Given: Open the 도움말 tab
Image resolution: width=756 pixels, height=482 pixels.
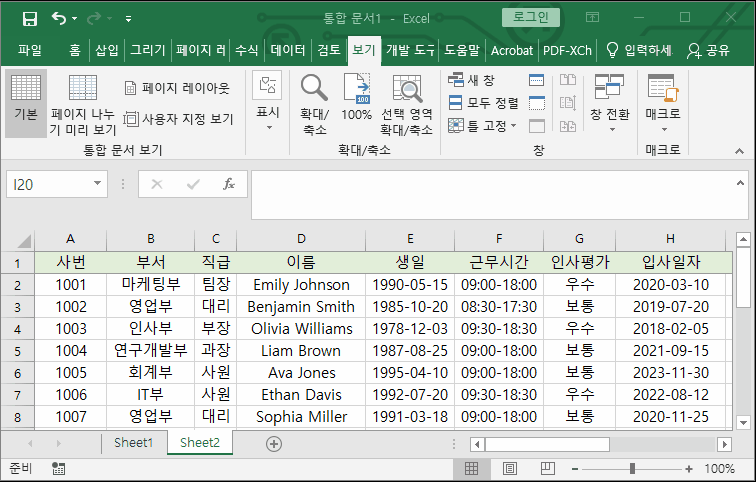Looking at the screenshot, I should 462,50.
